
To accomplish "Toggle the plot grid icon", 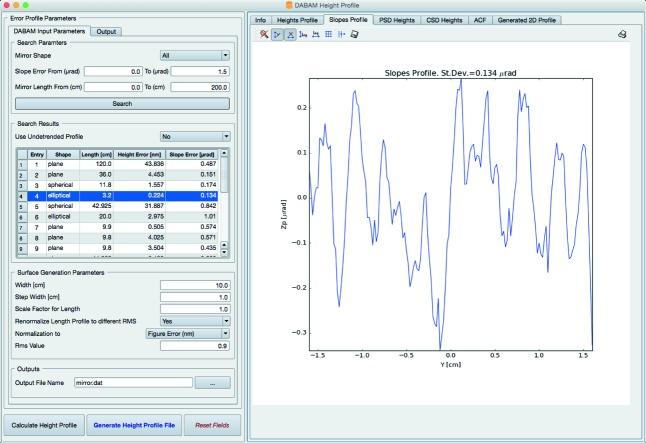I will pyautogui.click(x=328, y=34).
